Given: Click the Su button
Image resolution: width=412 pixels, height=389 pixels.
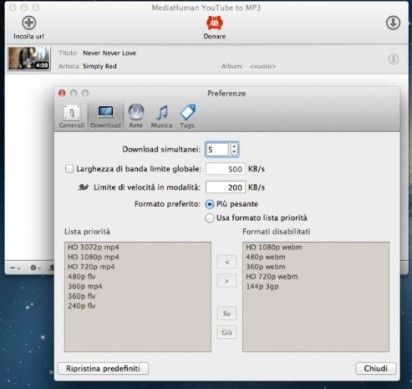Looking at the screenshot, I should (227, 313).
